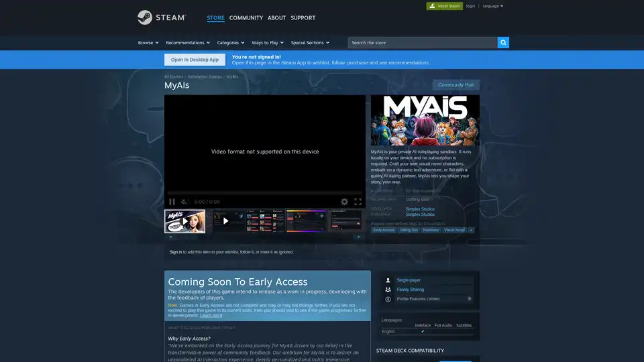The height and width of the screenshot is (362, 644).
Task: Click the search magnifier button
Action: click(x=503, y=42)
